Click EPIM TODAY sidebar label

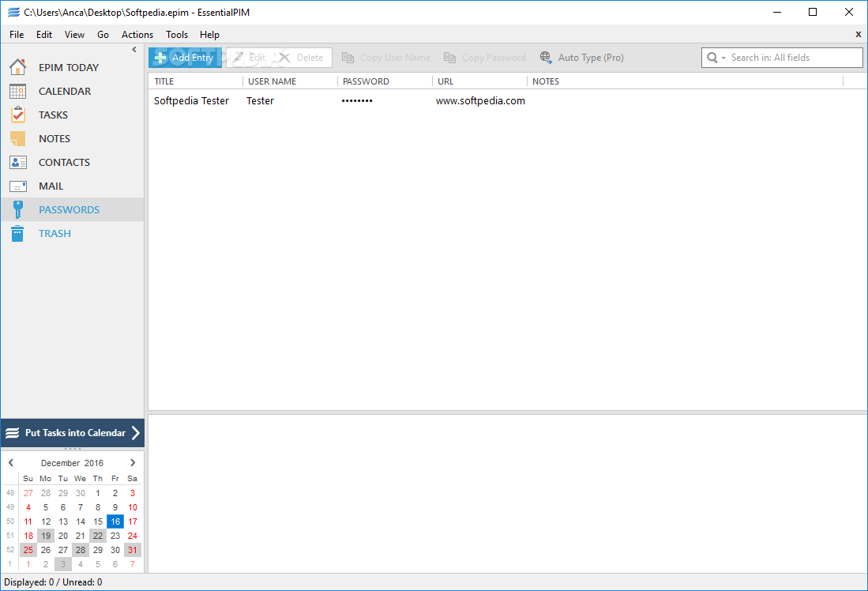coord(69,68)
